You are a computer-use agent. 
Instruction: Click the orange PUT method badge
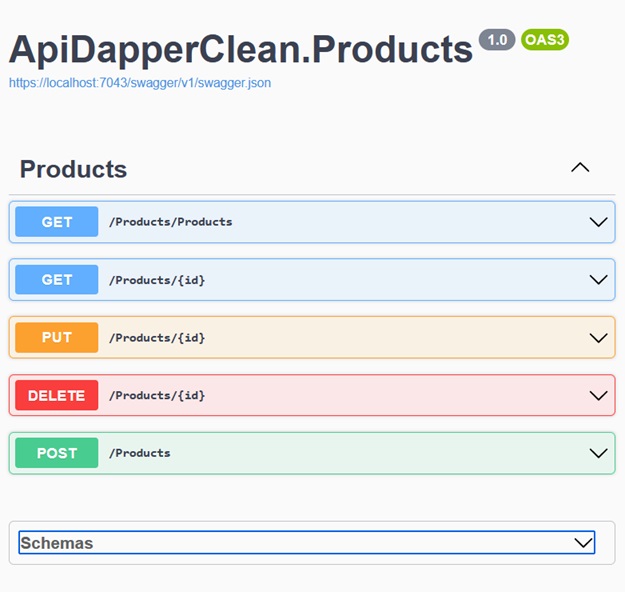57,338
